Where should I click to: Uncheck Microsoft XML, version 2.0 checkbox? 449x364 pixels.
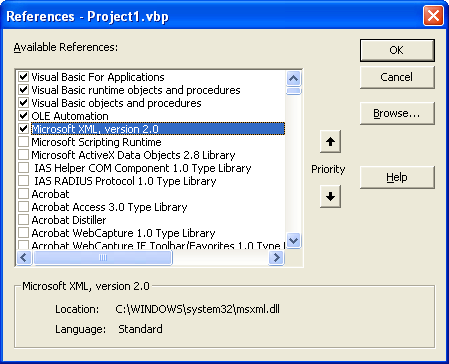pyautogui.click(x=23, y=129)
